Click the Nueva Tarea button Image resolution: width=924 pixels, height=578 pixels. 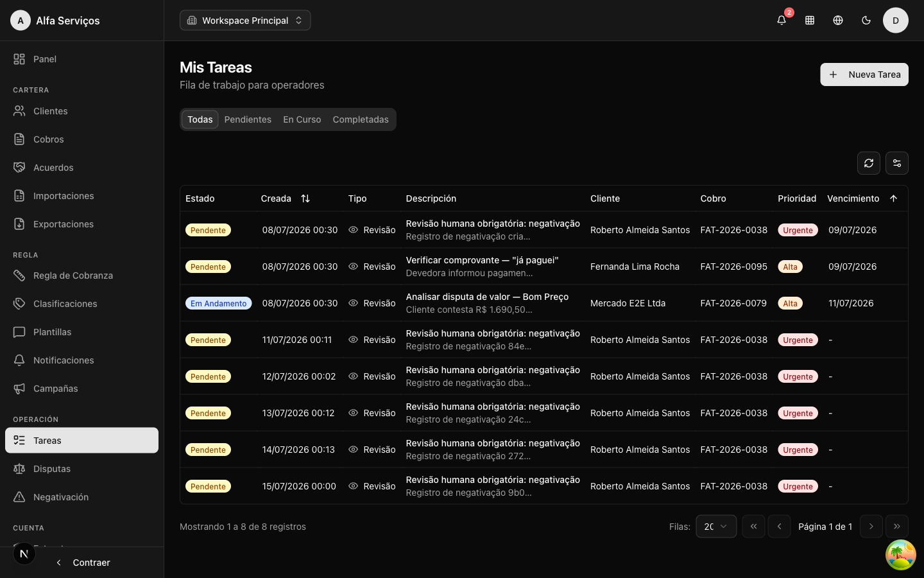(x=864, y=74)
